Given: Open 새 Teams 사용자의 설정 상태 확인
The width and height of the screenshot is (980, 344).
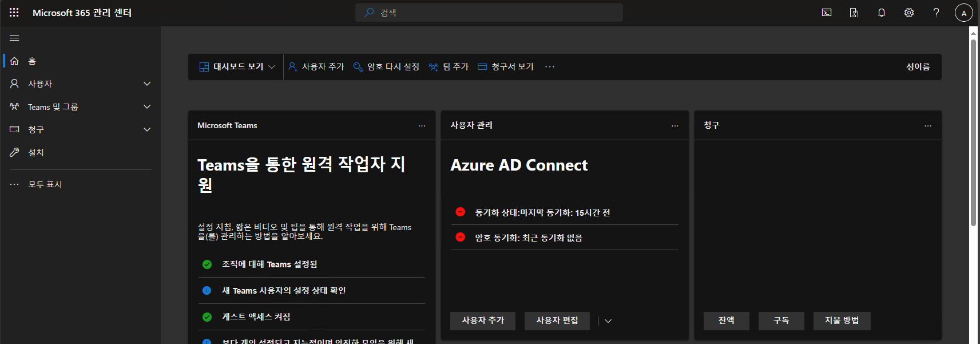Looking at the screenshot, I should [312, 291].
